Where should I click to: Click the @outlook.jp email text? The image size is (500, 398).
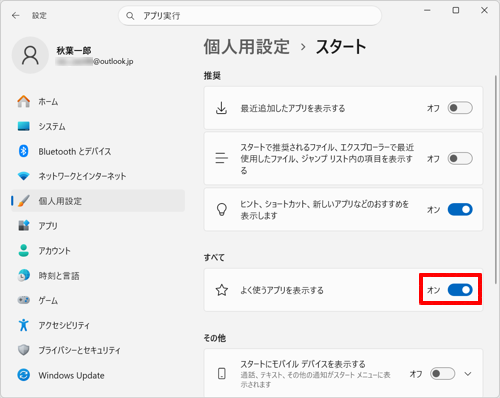click(113, 61)
